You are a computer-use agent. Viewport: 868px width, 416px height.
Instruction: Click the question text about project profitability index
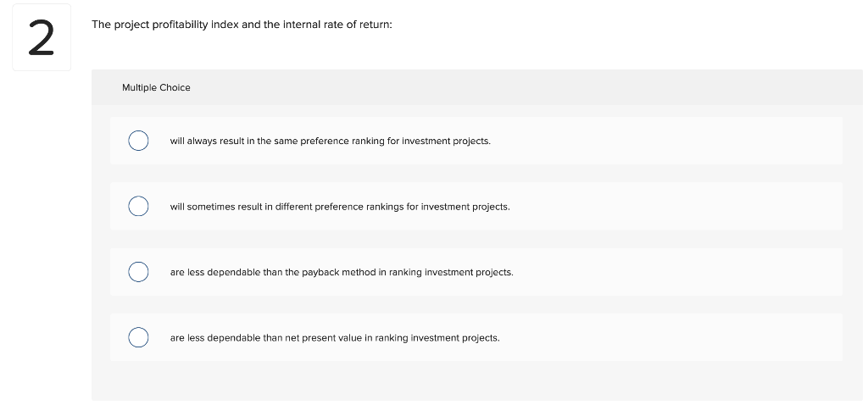pyautogui.click(x=242, y=25)
